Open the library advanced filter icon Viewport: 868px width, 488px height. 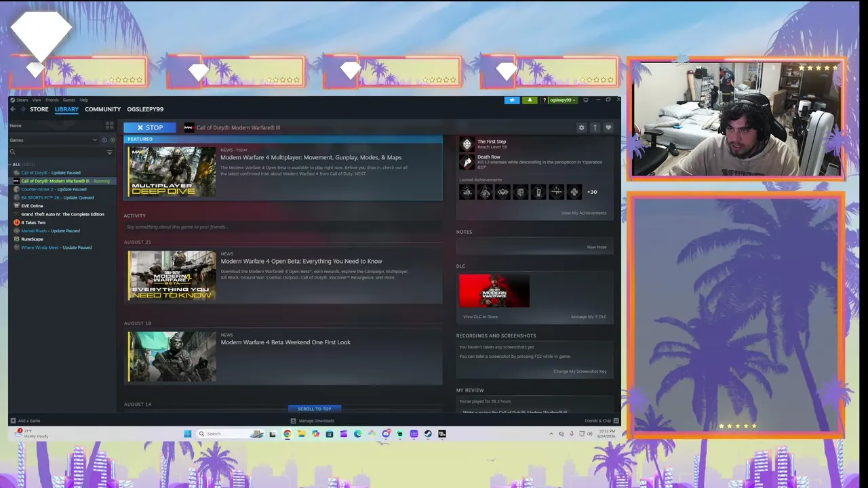point(109,152)
